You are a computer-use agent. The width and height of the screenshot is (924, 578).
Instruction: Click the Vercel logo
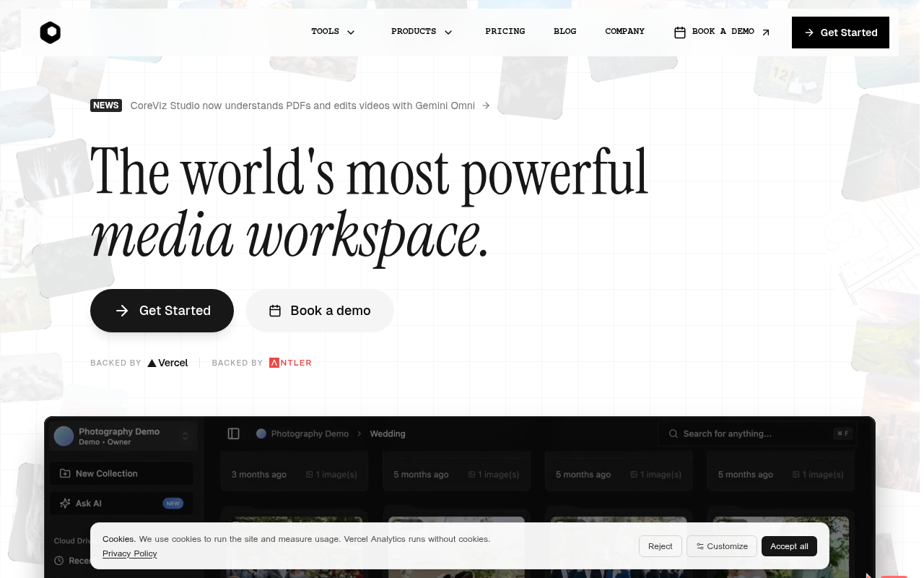(x=167, y=363)
